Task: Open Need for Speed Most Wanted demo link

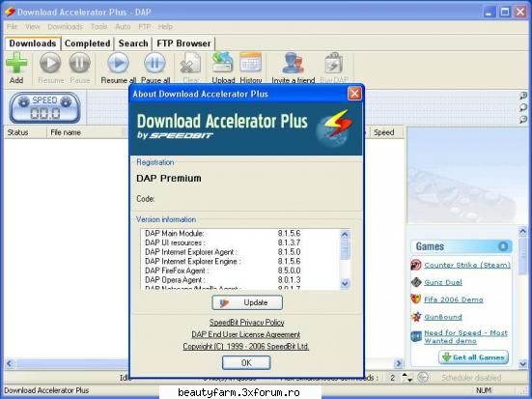Action: pyautogui.click(x=465, y=337)
